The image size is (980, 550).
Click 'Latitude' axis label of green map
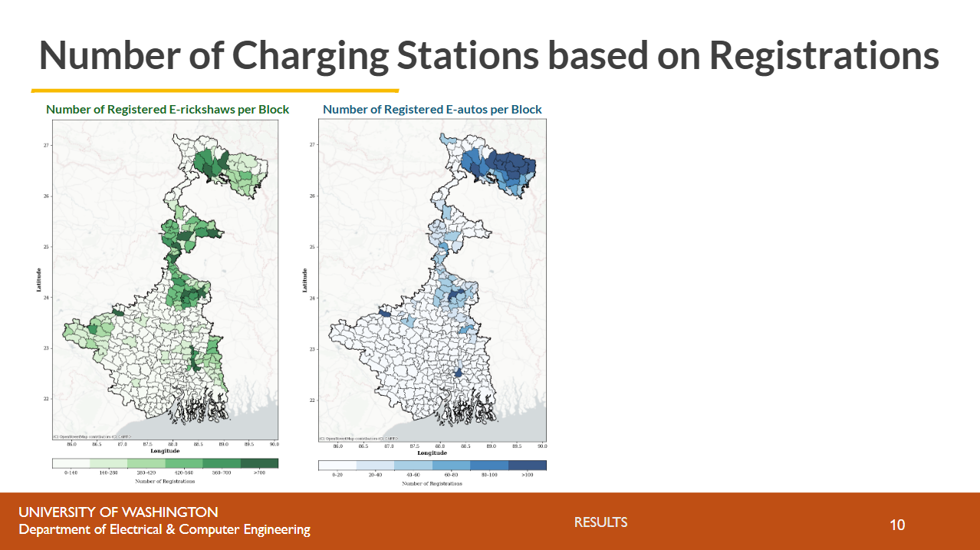coord(38,278)
